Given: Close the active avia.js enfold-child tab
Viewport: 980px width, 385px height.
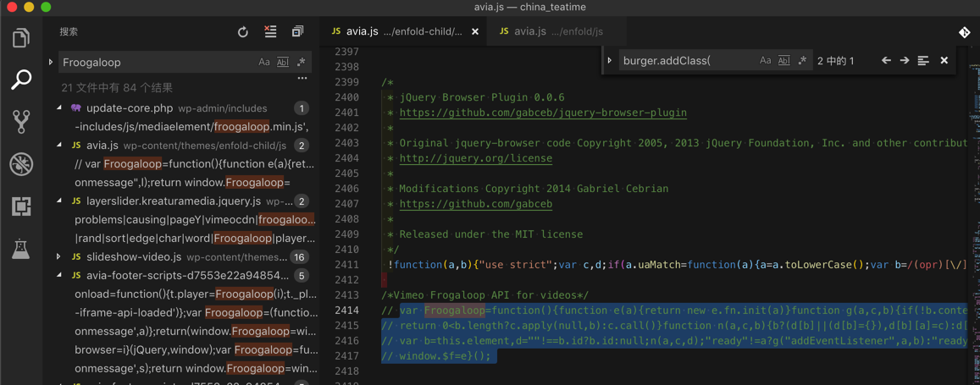Looking at the screenshot, I should [475, 31].
